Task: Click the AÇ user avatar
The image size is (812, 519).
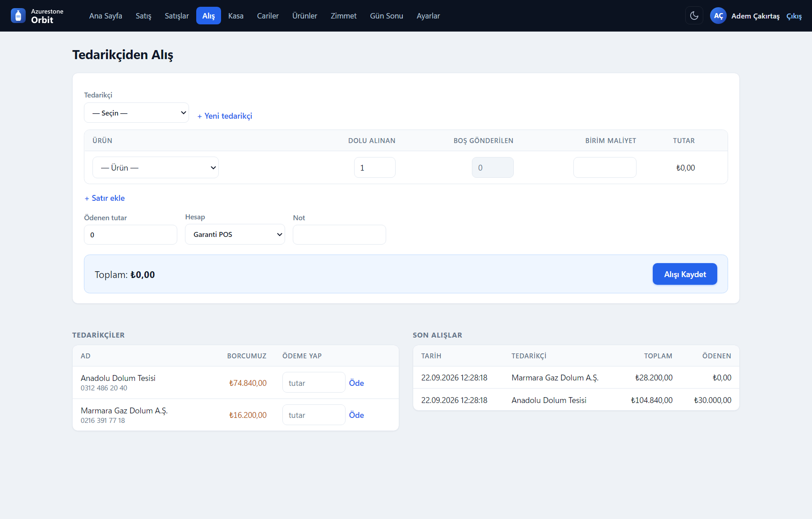Action: (718, 16)
